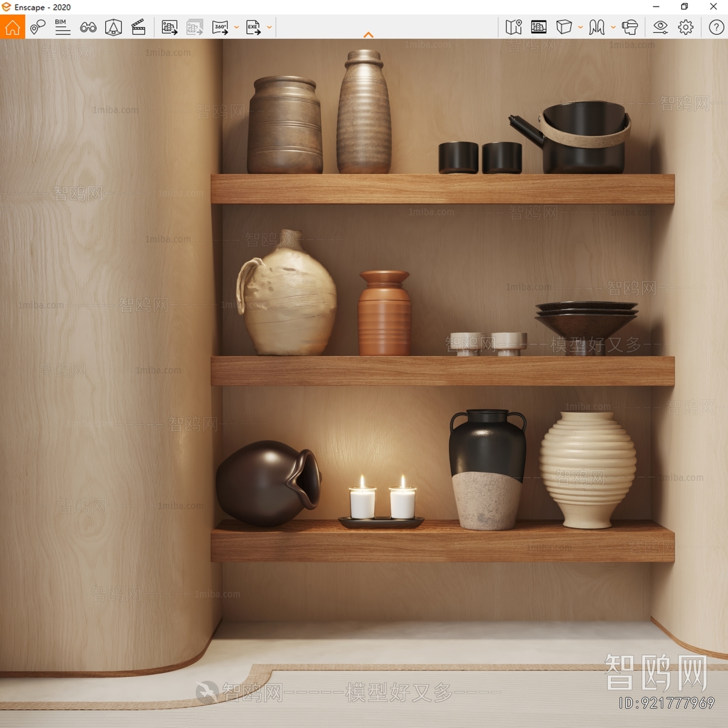The height and width of the screenshot is (728, 728).
Task: Open general settings gear icon
Action: pos(686,27)
